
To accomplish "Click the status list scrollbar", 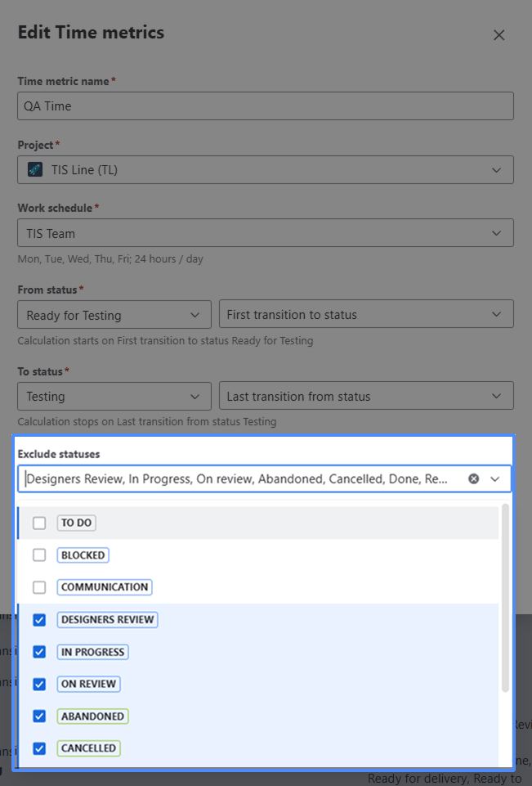I will click(505, 597).
